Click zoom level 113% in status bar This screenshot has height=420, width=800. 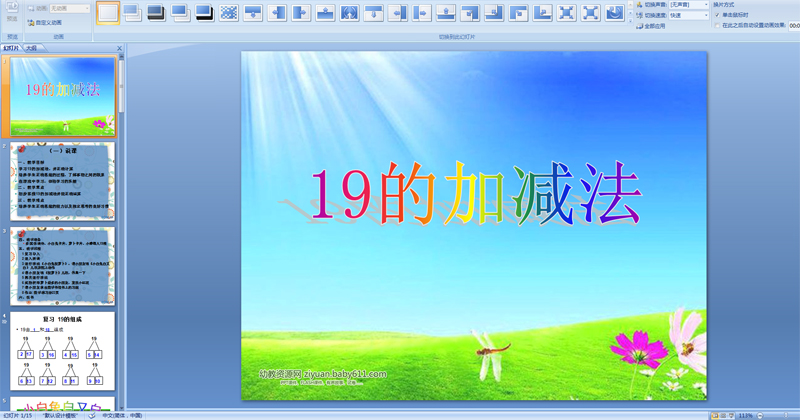click(745, 416)
